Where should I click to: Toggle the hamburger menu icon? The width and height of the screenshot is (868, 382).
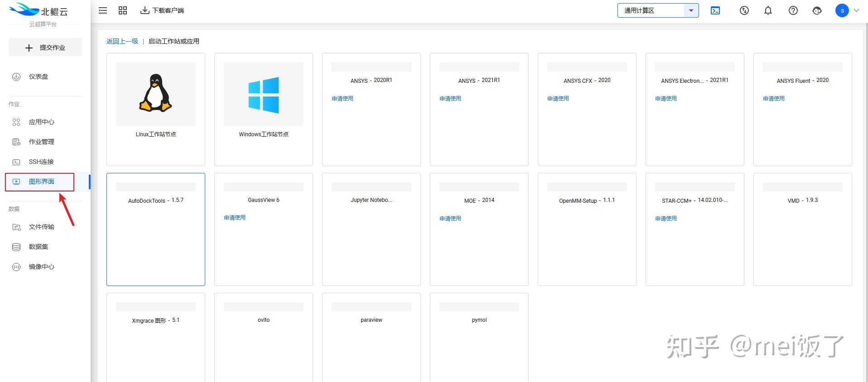103,10
